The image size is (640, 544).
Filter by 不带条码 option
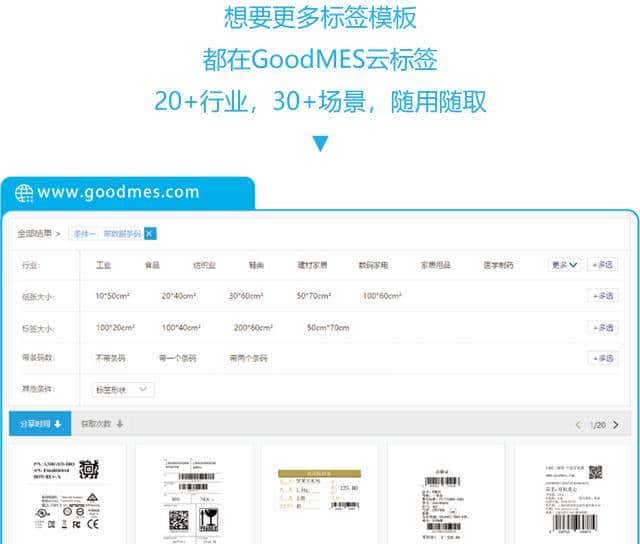111,358
